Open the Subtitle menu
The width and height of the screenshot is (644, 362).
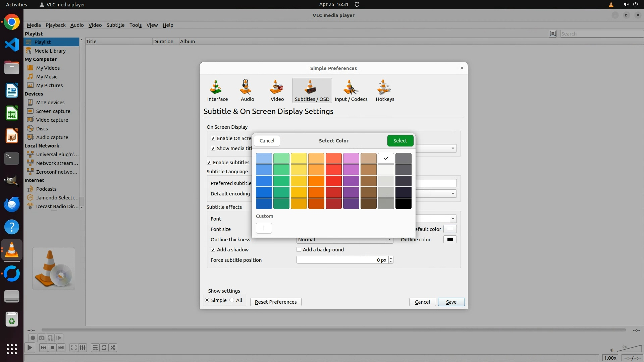click(115, 25)
